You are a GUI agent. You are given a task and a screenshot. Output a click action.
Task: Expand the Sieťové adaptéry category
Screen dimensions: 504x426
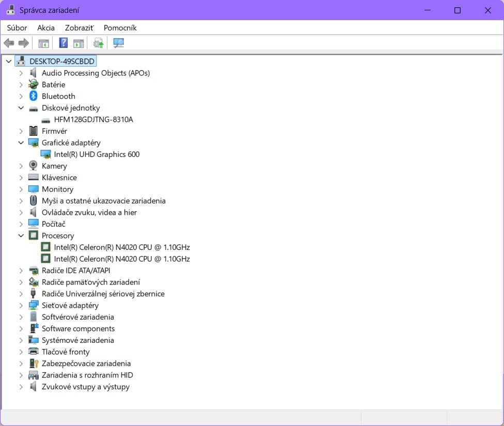pos(20,305)
